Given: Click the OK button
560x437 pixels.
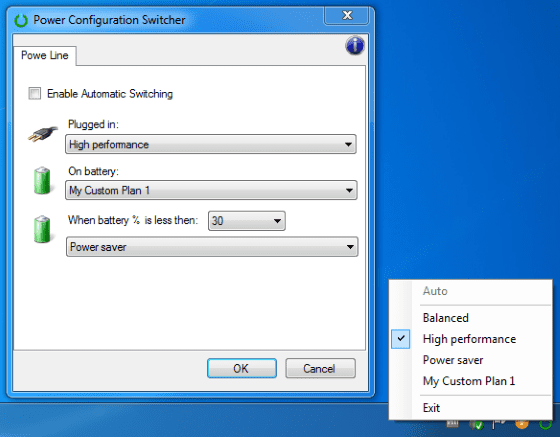Looking at the screenshot, I should [242, 368].
